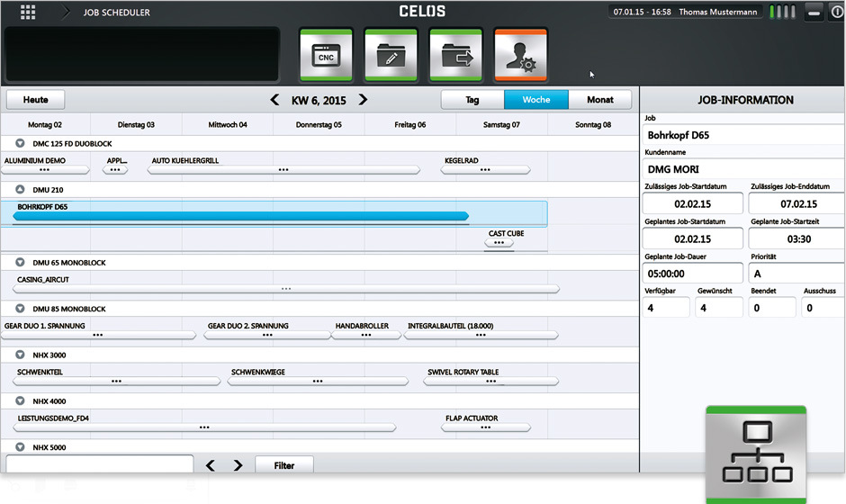Go to next calendar week
Screen dimensions: 846x504
coord(363,100)
